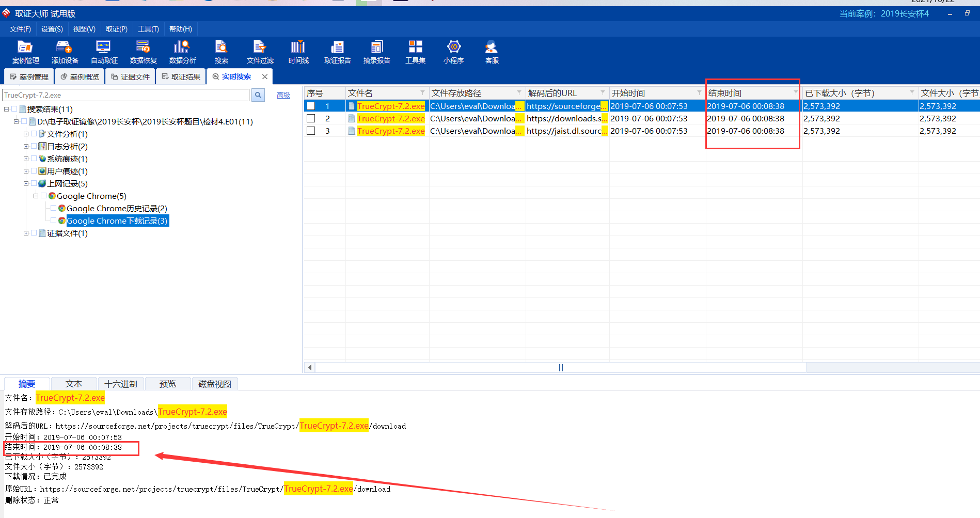Tick checkbox beside Google Chrome下载记录(3)

[54, 221]
